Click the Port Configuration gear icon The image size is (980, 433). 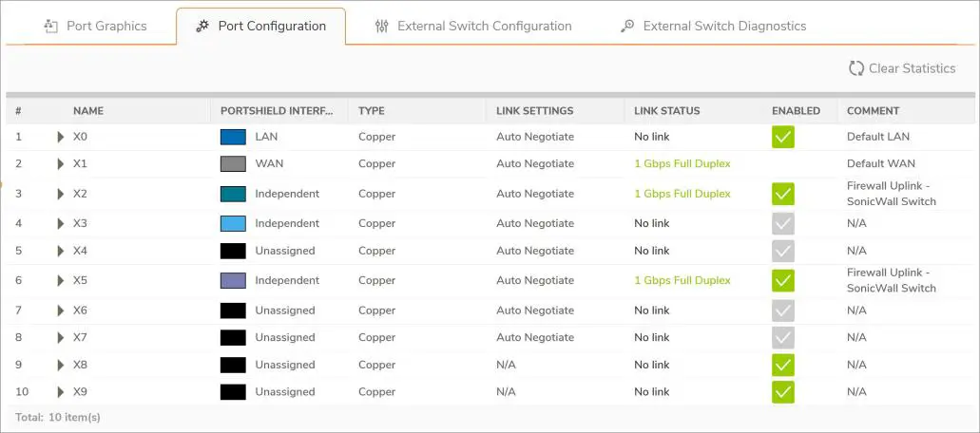[x=202, y=26]
